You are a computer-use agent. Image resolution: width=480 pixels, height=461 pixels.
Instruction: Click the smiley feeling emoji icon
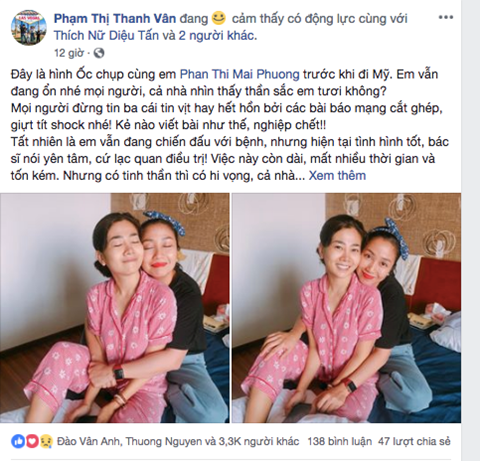pyautogui.click(x=218, y=18)
